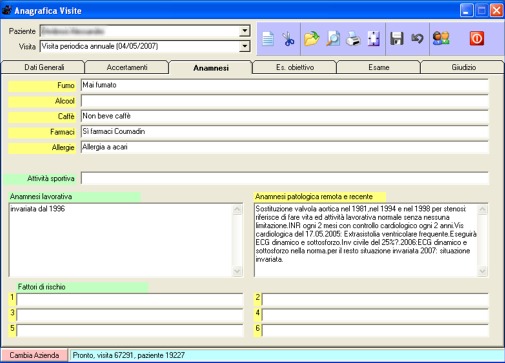The height and width of the screenshot is (363, 505).
Task: Click the 'Anamnesi patologica remota e recente' label
Action: click(x=314, y=197)
